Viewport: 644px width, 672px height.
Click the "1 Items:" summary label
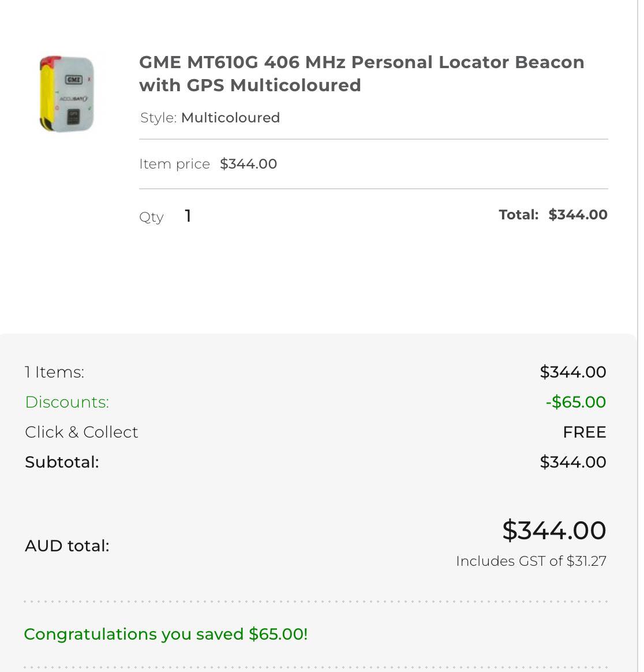tap(54, 372)
